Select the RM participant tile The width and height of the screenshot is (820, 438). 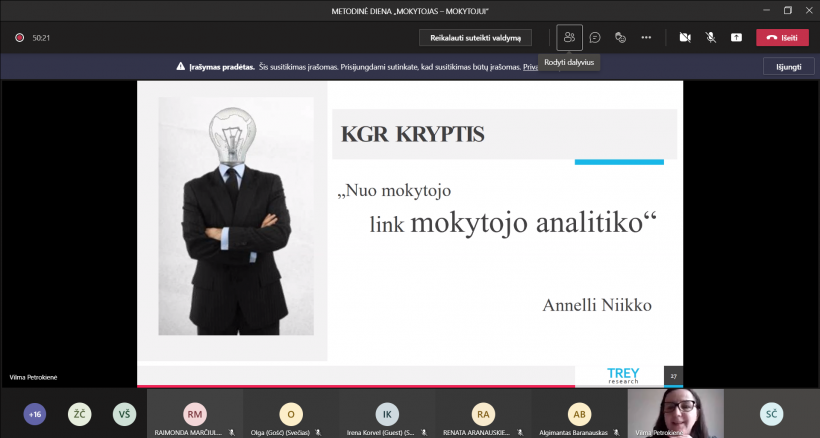coord(195,413)
